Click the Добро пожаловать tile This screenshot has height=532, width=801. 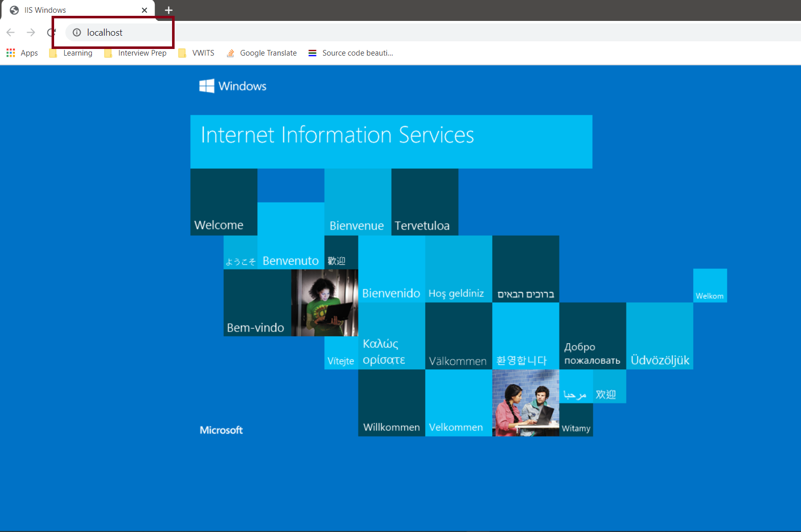tap(593, 336)
